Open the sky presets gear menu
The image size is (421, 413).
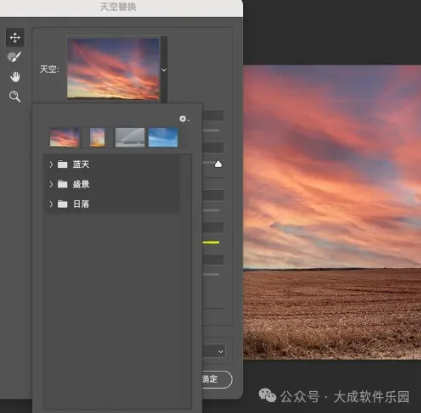[184, 119]
